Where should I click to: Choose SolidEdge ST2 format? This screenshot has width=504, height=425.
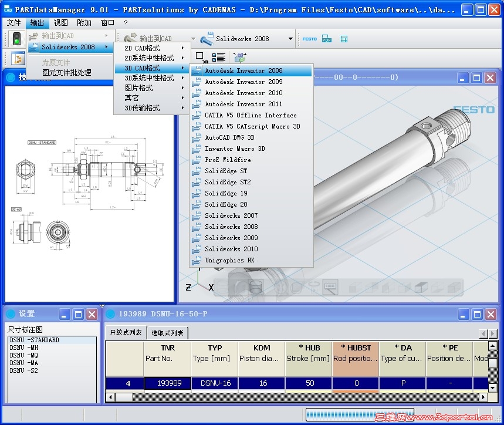coord(251,182)
